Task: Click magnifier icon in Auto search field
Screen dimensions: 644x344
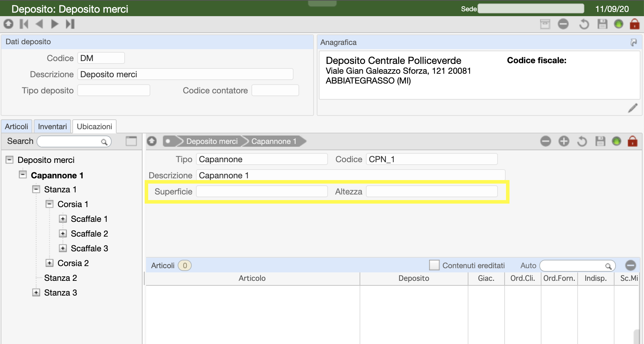Action: click(x=608, y=266)
